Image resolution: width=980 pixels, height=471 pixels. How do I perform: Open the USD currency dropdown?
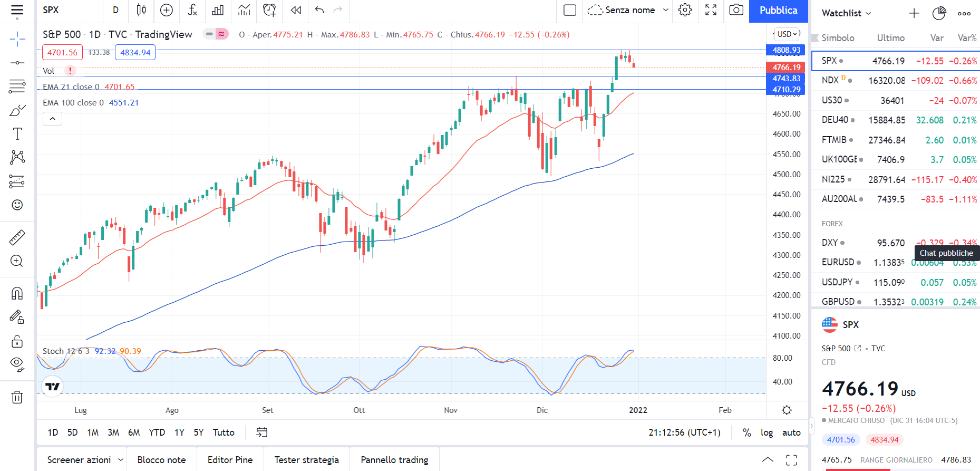tap(788, 34)
